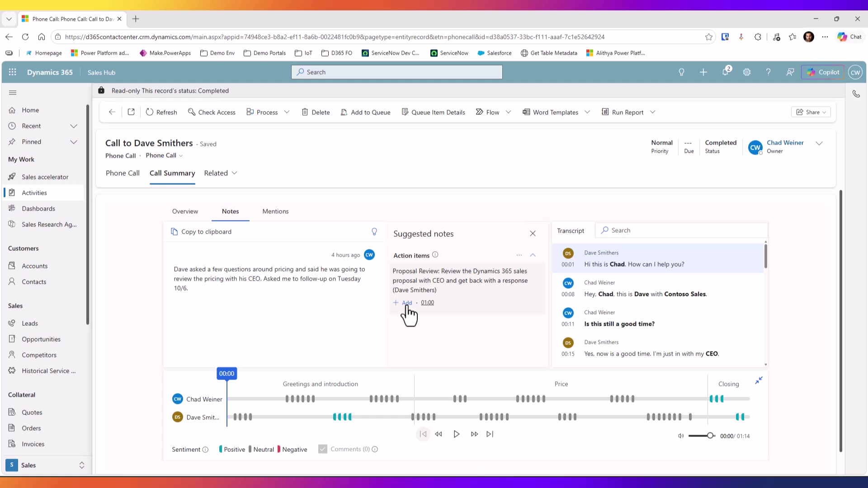Open Leads in the sidebar

point(44,324)
